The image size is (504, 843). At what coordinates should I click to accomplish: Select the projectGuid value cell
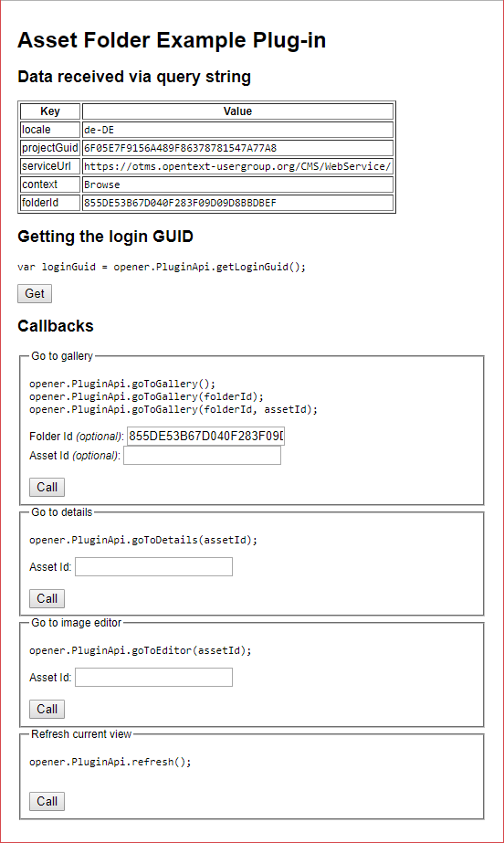pyautogui.click(x=237, y=148)
